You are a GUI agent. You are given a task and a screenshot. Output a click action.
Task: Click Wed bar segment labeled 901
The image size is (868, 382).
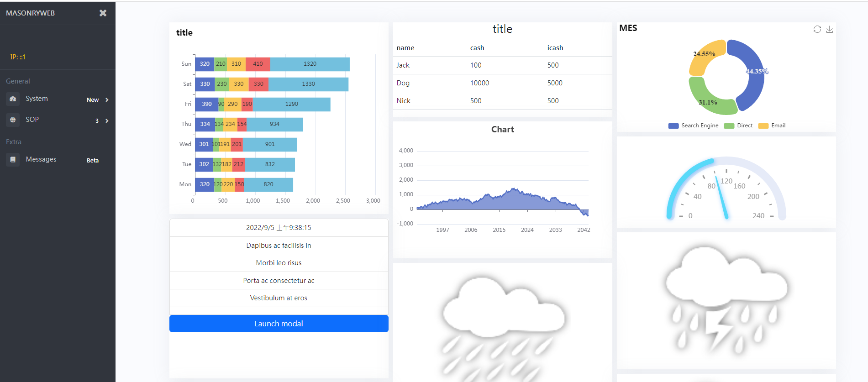[270, 145]
